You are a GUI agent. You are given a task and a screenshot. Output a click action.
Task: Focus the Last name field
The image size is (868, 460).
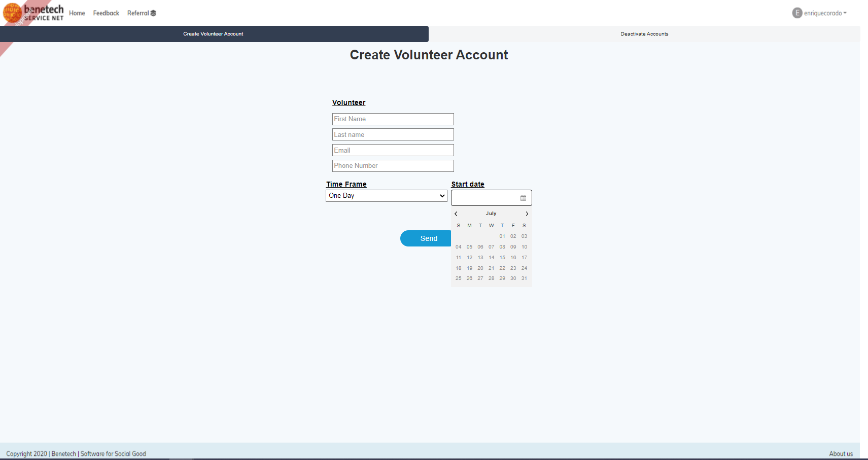pos(393,134)
